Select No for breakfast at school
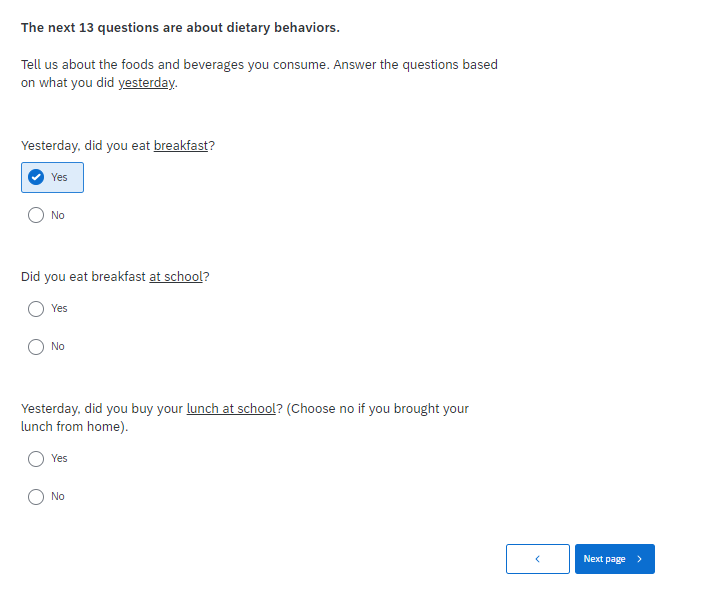This screenshot has height=608, width=709. [36, 346]
